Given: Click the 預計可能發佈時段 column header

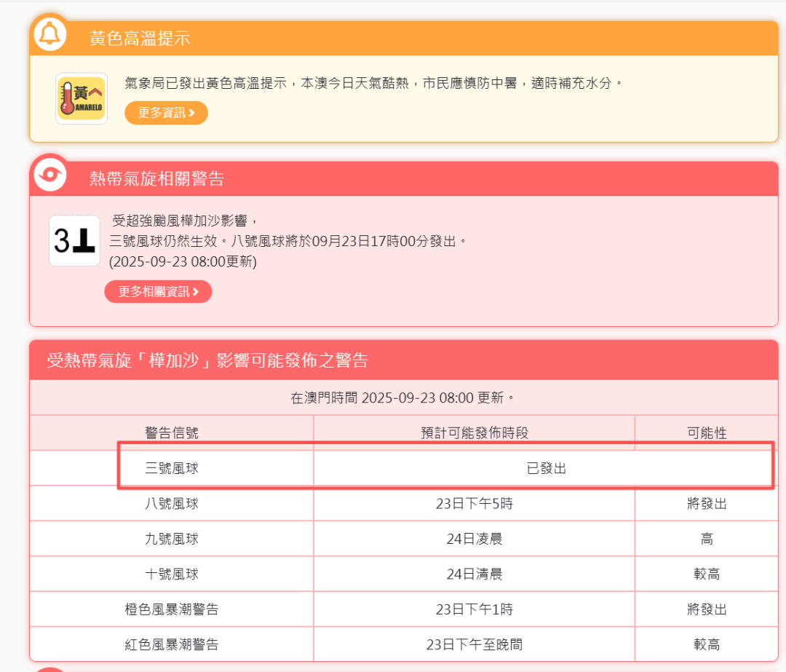Looking at the screenshot, I should click(474, 433).
